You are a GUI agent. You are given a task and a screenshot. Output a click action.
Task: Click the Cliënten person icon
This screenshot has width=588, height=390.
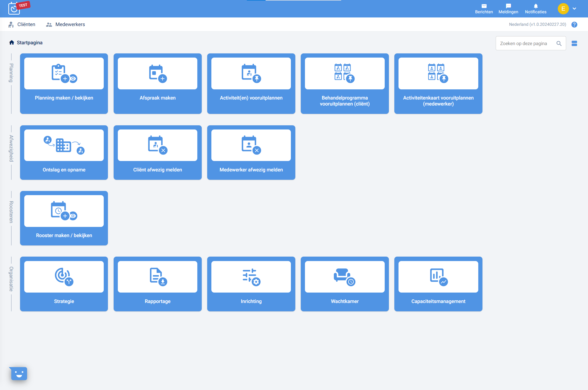click(11, 24)
